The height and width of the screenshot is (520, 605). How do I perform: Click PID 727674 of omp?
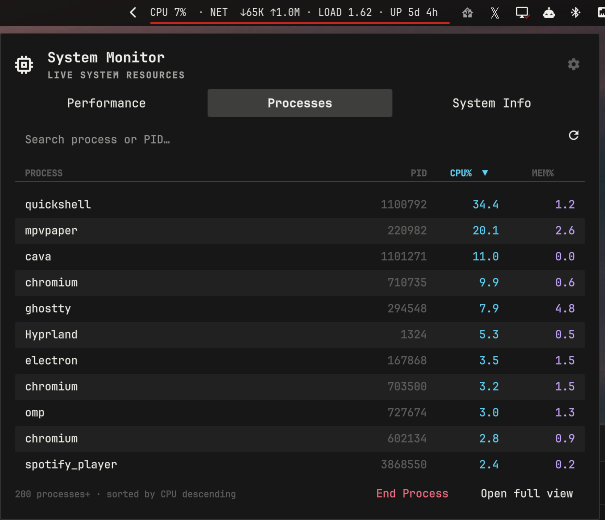tap(407, 413)
